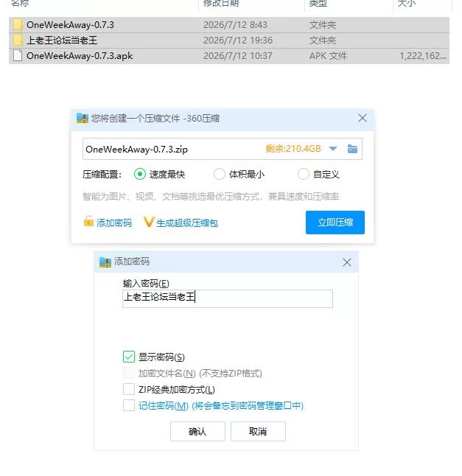462x476 pixels.
Task: Click the app icon in 添加密码 dialog title
Action: pyautogui.click(x=105, y=262)
